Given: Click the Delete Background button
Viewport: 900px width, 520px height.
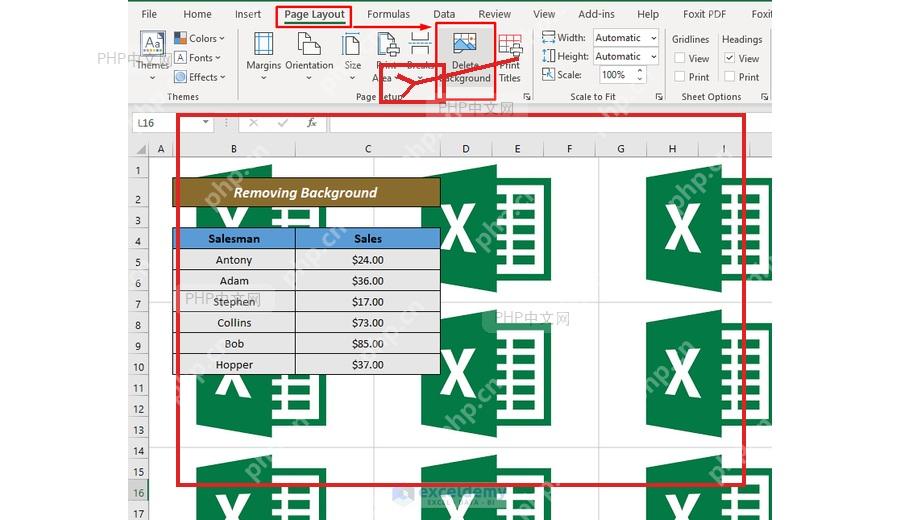Looking at the screenshot, I should pyautogui.click(x=465, y=56).
